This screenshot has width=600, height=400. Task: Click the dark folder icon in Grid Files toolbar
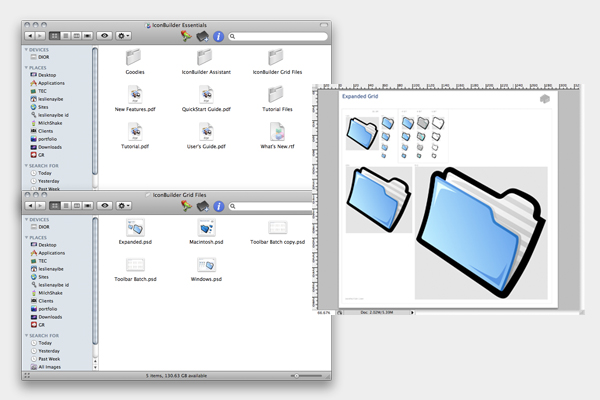[x=202, y=206]
